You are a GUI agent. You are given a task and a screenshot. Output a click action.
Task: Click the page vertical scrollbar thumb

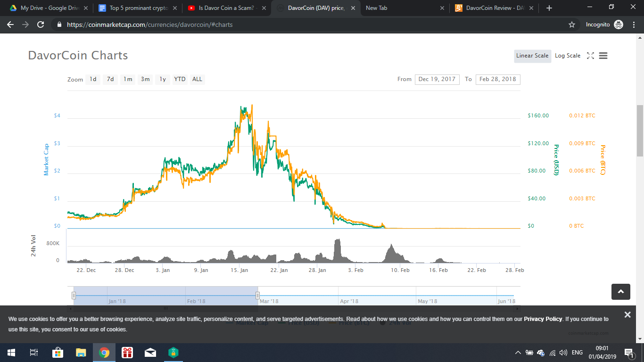tap(640, 131)
